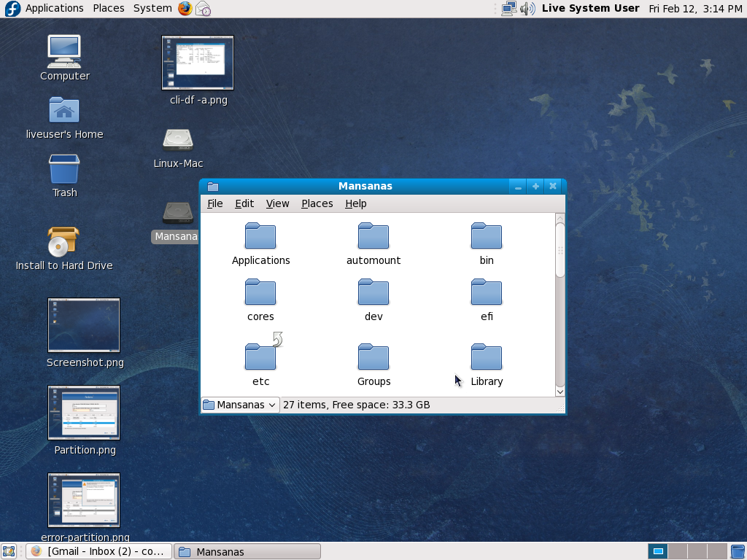The height and width of the screenshot is (560, 747).
Task: Open the Applications folder in Mansanas window
Action: pyautogui.click(x=260, y=236)
